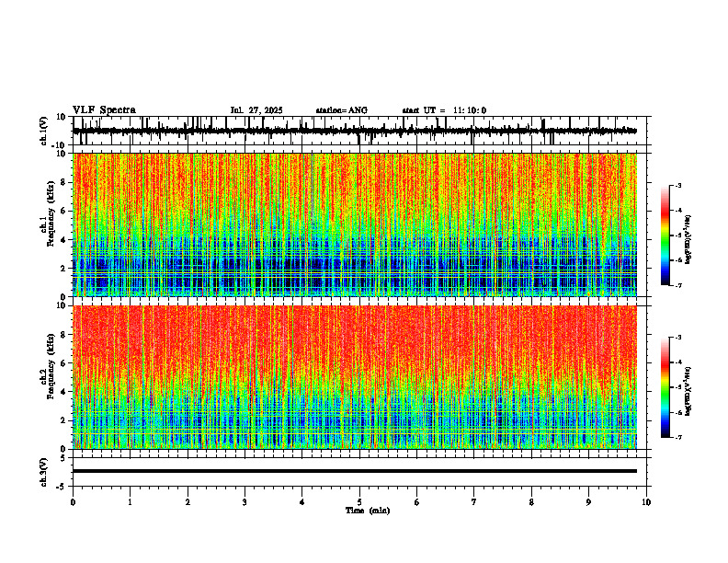Click the date text "Jul. 27, 2025"
The width and height of the screenshot is (728, 563).
pos(256,110)
